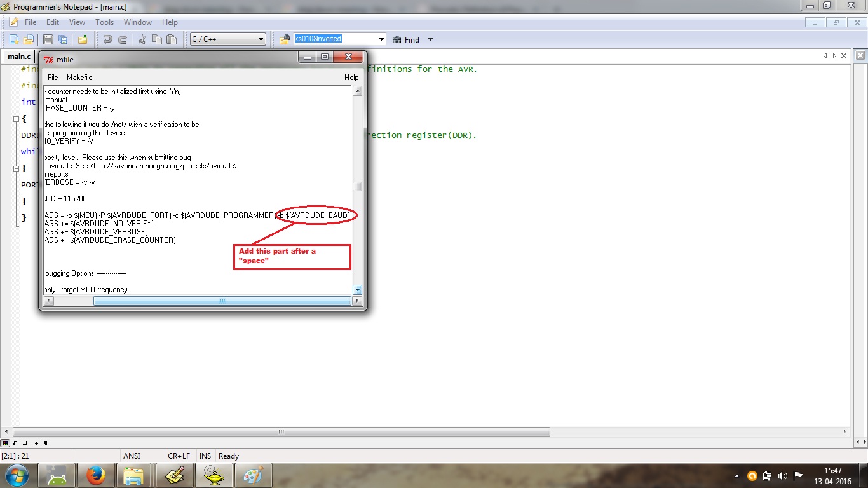Screen dimensions: 868x488
Task: Open the Makefile menu in mfile window
Action: (x=79, y=77)
